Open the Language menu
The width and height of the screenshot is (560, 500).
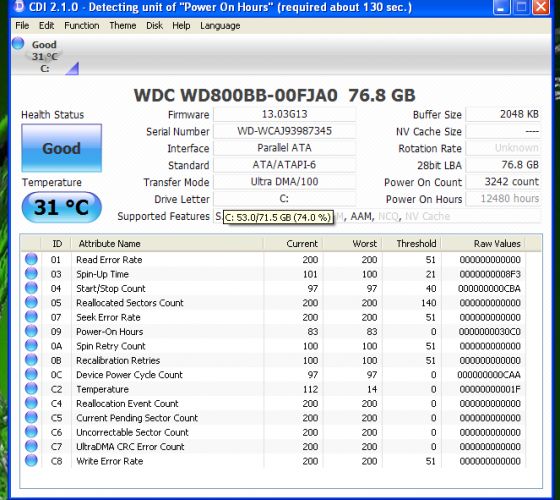[x=220, y=26]
